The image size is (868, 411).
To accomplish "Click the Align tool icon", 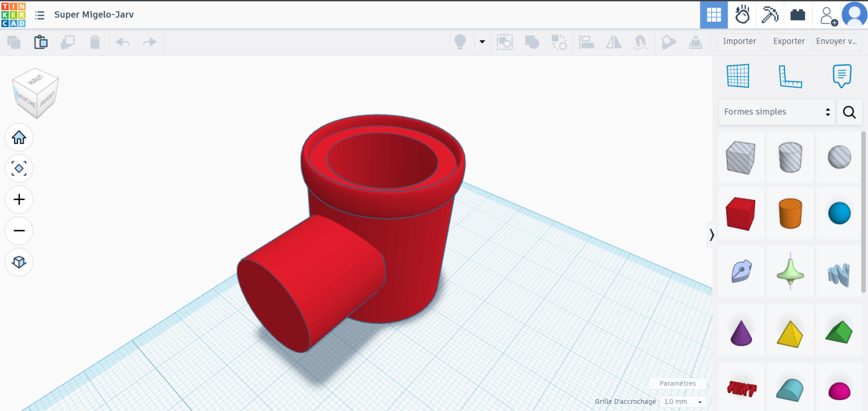I will click(x=586, y=42).
